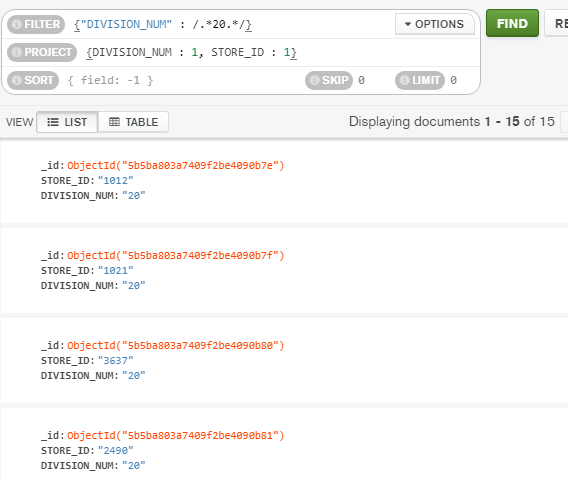Viewport: 568px width, 483px height.
Task: Click STORE_ID value 3637
Action: (116, 361)
